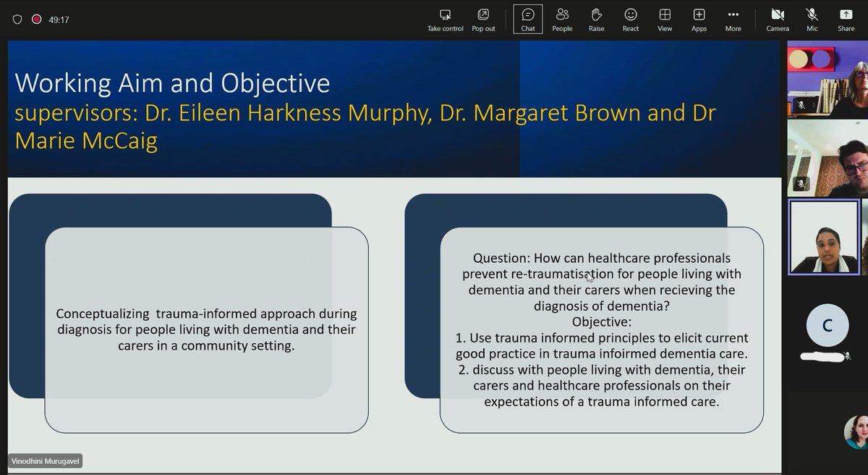This screenshot has height=475, width=868.
Task: Click the supervisors line on the slide
Action: click(365, 126)
